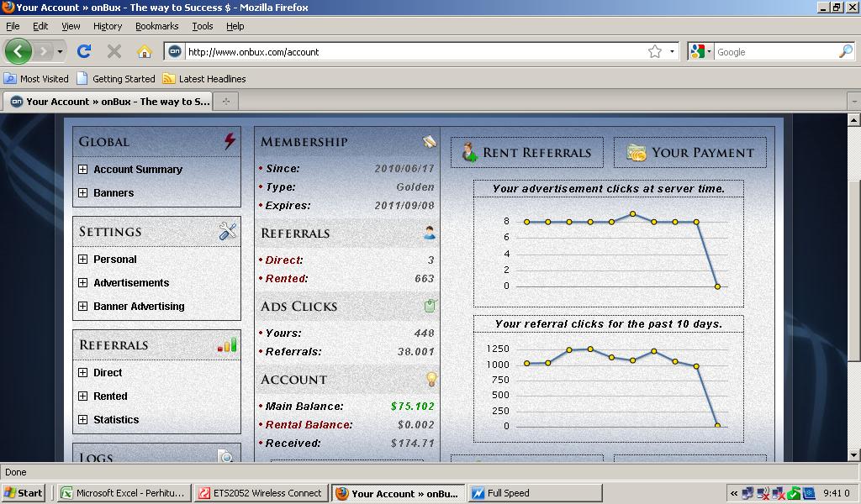861x504 pixels.
Task: Click the Global lightning bolt icon
Action: tap(230, 141)
